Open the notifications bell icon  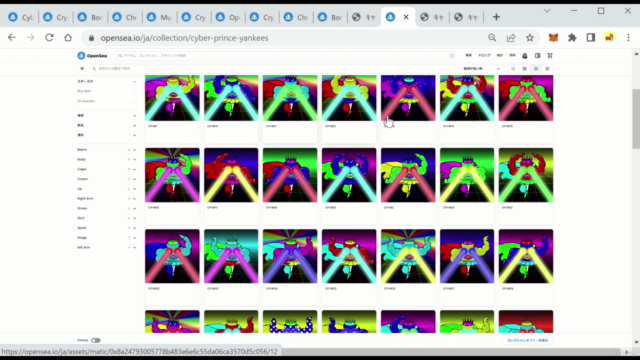click(x=525, y=56)
